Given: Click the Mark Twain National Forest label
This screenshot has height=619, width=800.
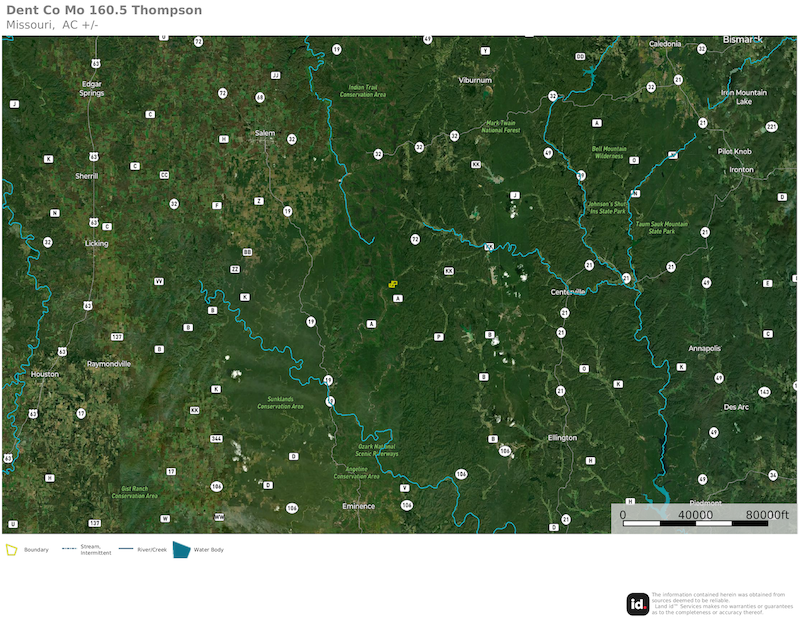Looking at the screenshot, I should 501,127.
